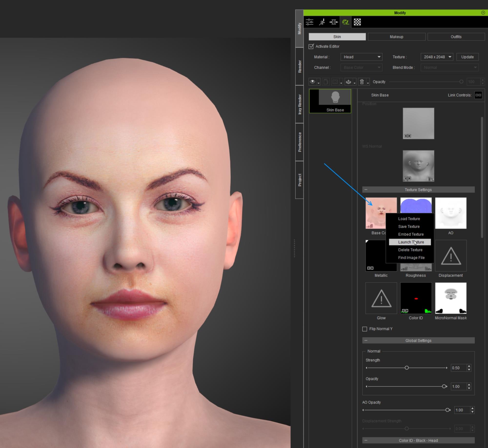Enable the Flip Normal Y checkbox
The height and width of the screenshot is (448, 488).
[x=365, y=329]
